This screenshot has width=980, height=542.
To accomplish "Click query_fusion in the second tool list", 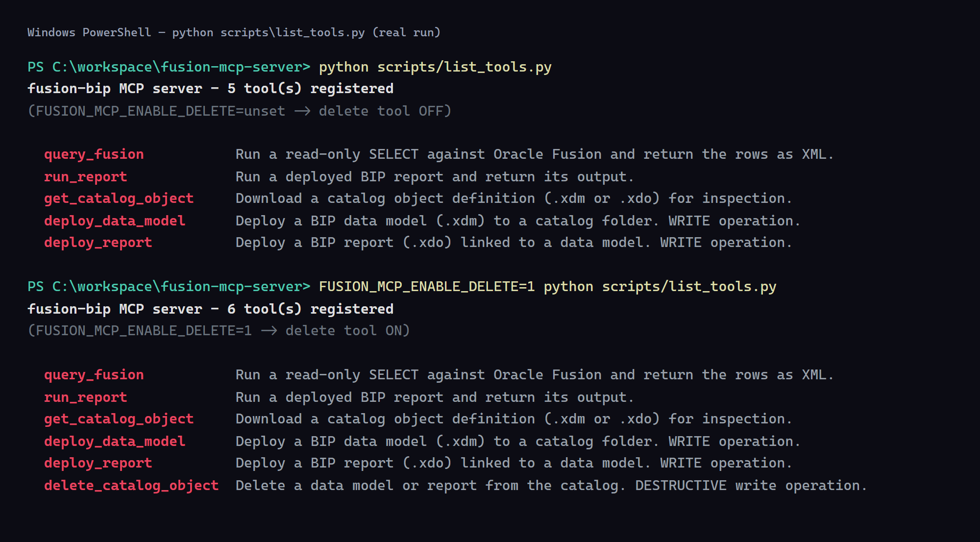I will [94, 375].
